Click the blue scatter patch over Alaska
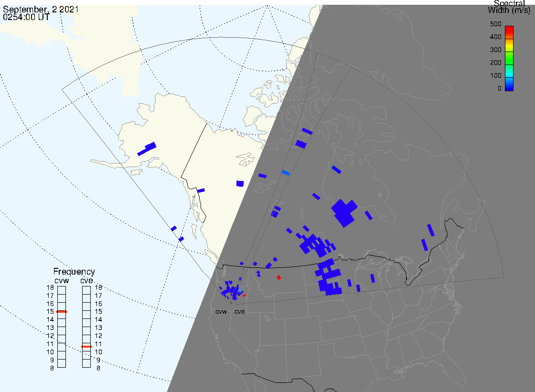The width and height of the screenshot is (535, 392). (147, 149)
